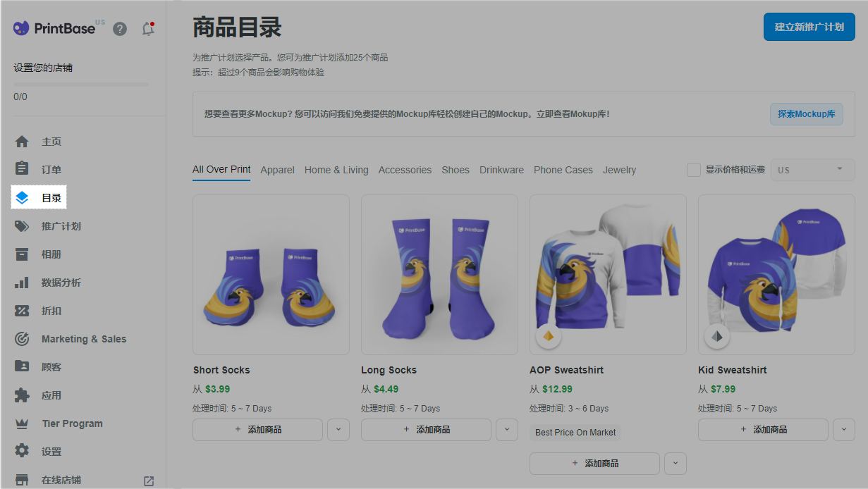Switch to the Apparel tab
The height and width of the screenshot is (489, 868).
pos(277,170)
